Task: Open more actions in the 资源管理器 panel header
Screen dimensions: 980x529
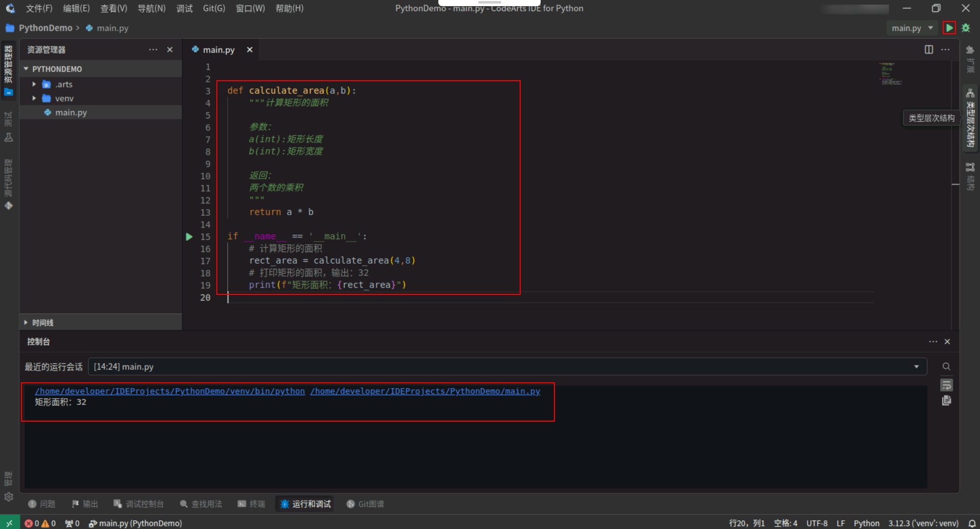Action: point(153,50)
